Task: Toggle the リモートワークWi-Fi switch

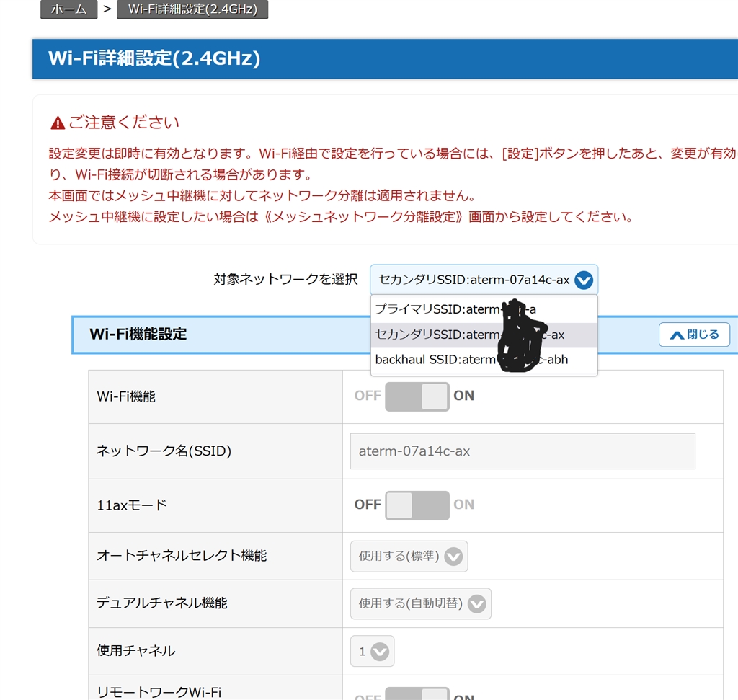Action: [417, 694]
